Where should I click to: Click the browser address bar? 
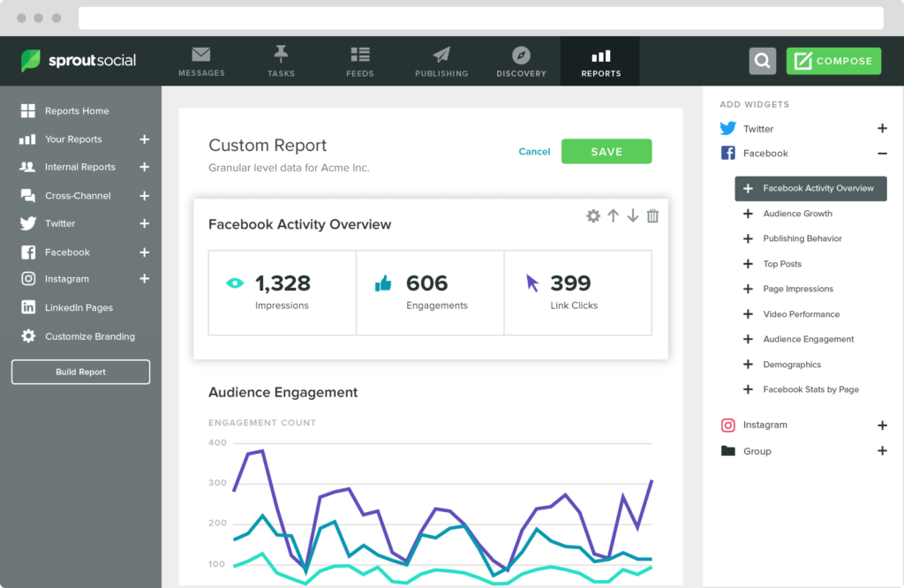point(481,18)
